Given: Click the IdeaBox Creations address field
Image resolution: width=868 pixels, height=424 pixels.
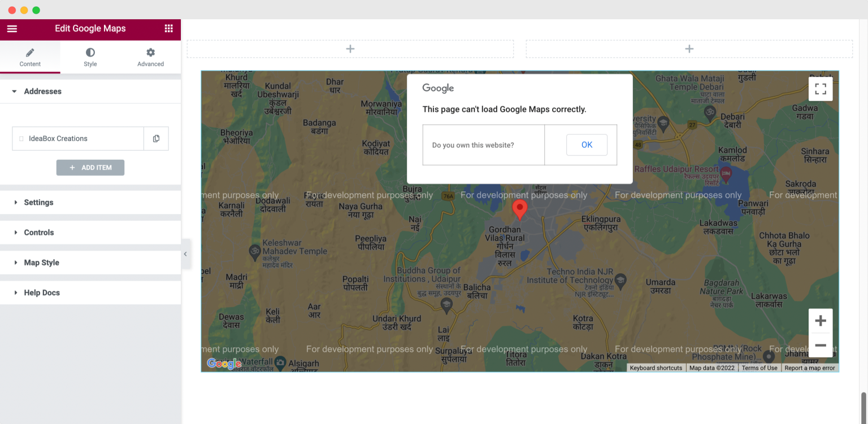Looking at the screenshot, I should click(77, 138).
